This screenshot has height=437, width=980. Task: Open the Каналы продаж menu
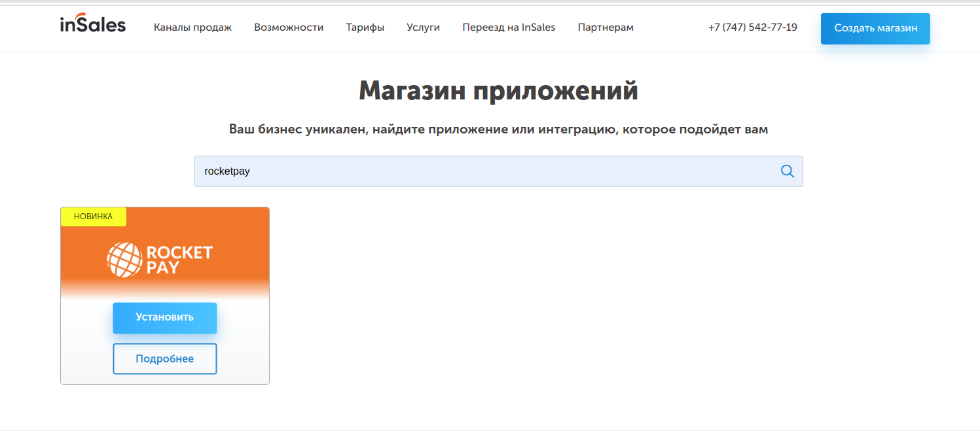(192, 27)
